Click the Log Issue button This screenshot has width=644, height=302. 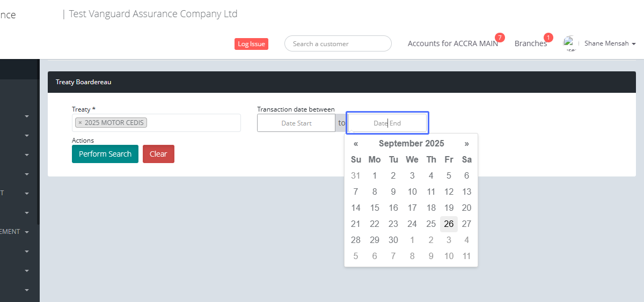click(251, 44)
